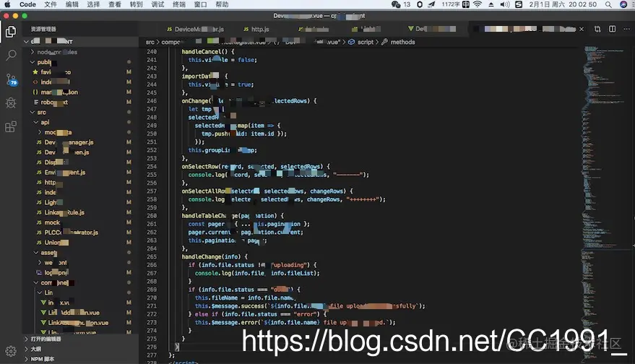Open Spotlight search in the menu bar
This screenshot has height=364, width=635.
(608, 4)
